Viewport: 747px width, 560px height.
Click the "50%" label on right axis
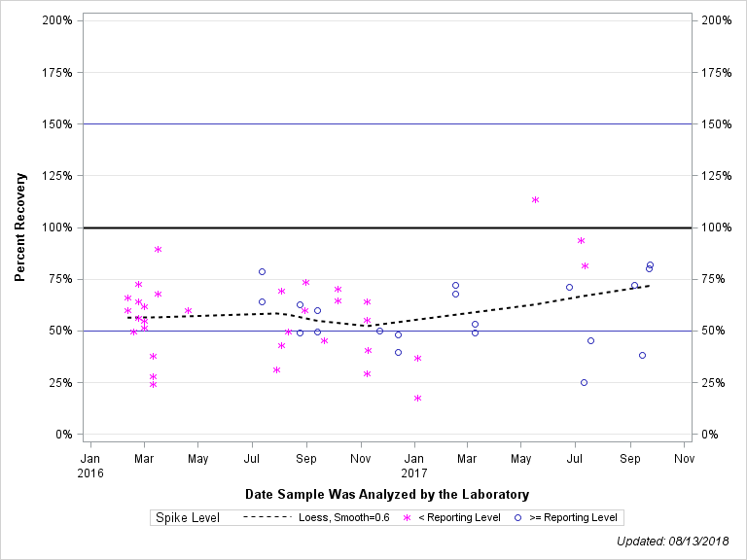(x=713, y=331)
